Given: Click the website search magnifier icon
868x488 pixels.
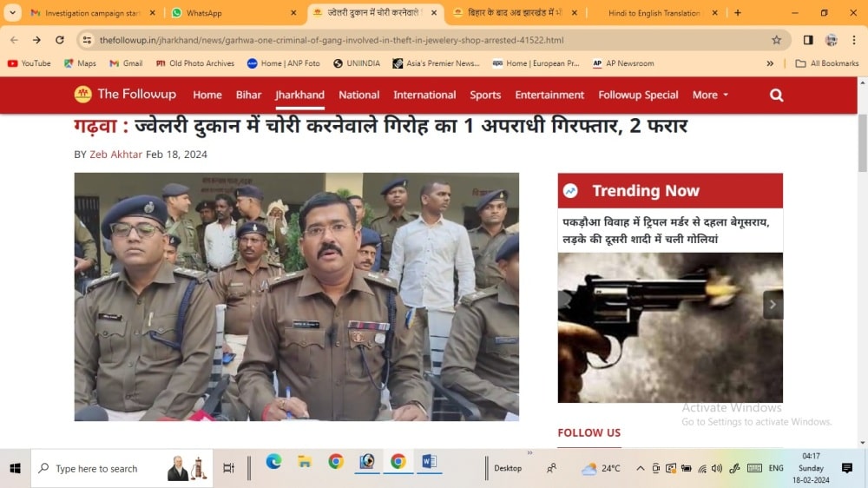Looking at the screenshot, I should (x=776, y=95).
